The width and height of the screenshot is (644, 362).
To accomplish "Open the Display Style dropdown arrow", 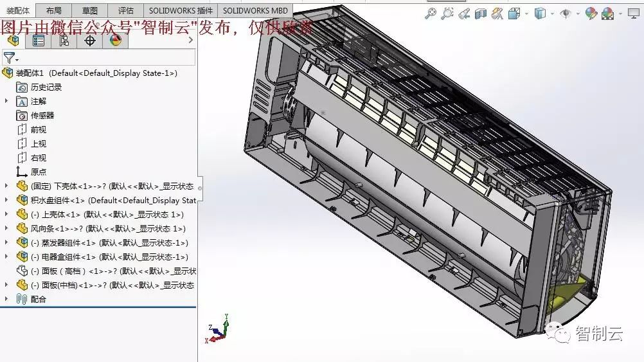I will [x=552, y=14].
